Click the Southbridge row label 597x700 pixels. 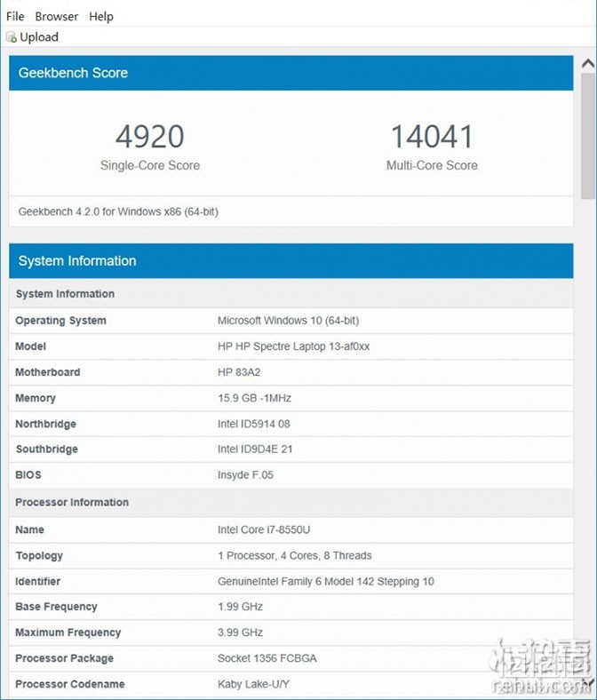tap(47, 449)
